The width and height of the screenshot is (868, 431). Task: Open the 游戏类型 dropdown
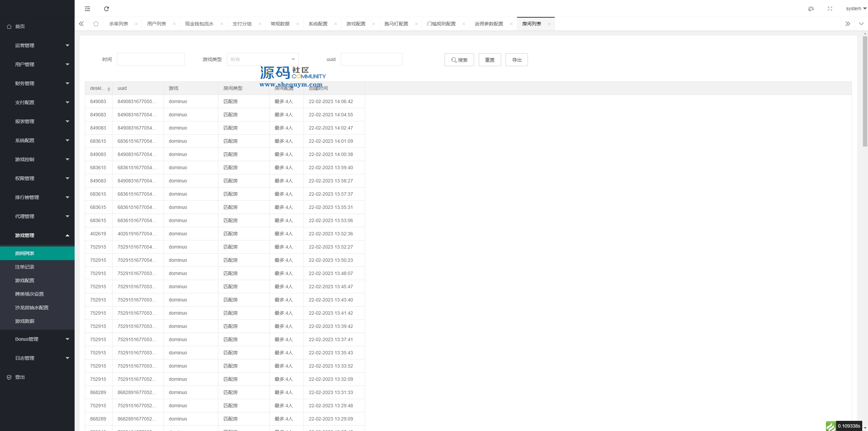(x=262, y=59)
